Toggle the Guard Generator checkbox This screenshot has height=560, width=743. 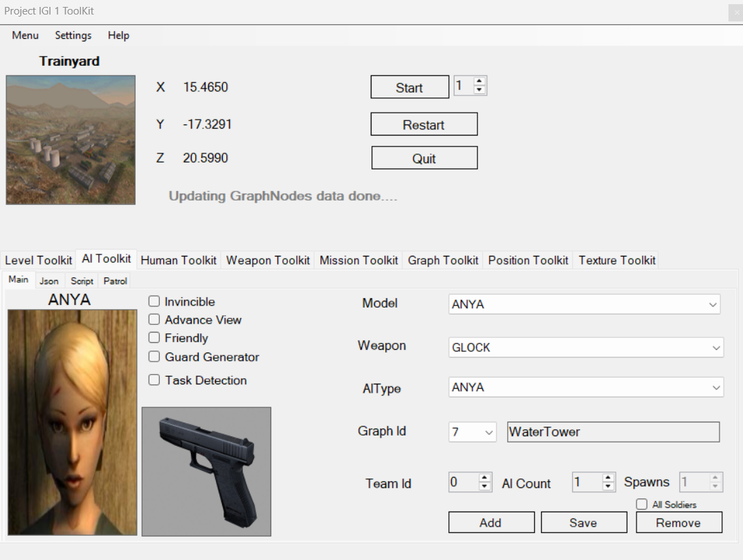tap(154, 357)
